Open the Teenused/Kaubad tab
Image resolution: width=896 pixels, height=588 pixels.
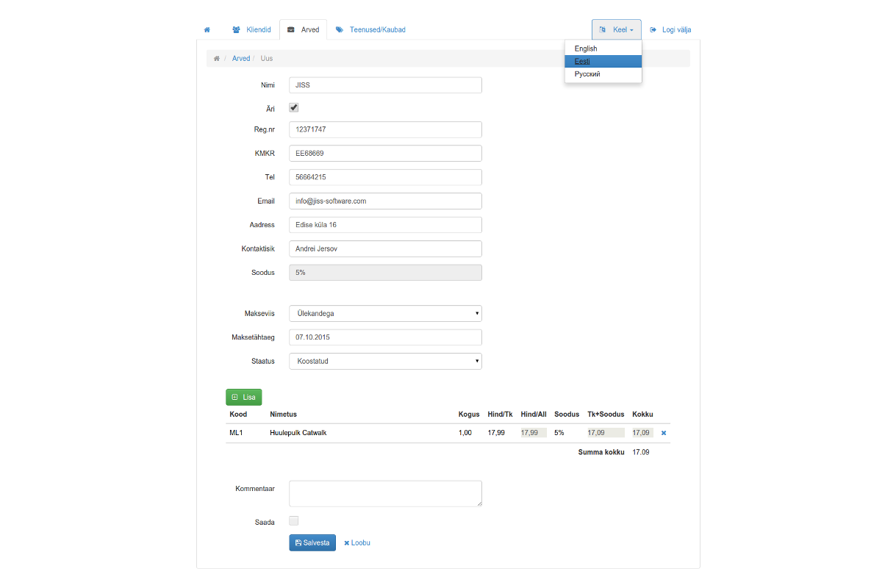[x=370, y=30]
